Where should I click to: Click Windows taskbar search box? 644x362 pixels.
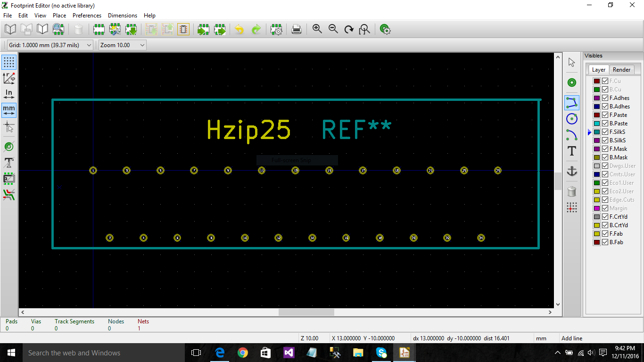pos(103,353)
